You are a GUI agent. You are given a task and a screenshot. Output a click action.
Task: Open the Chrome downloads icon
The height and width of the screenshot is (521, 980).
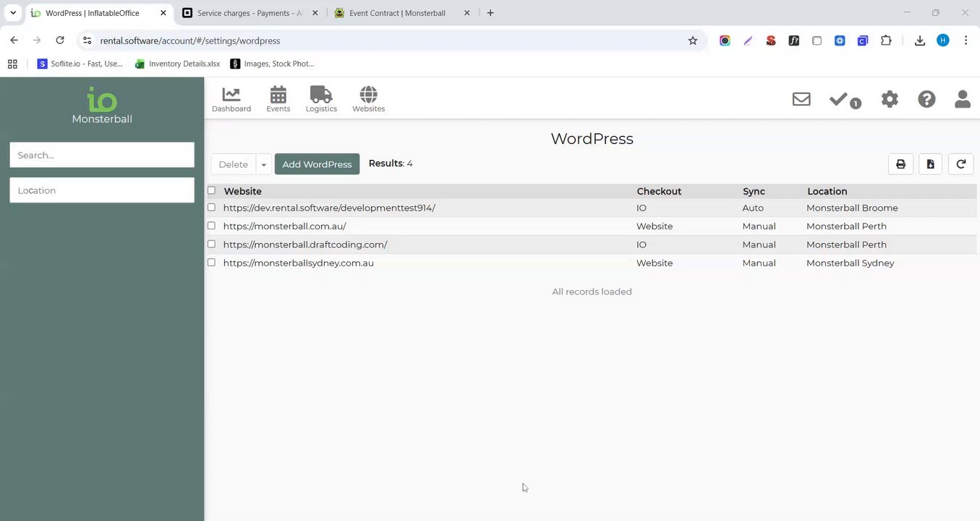[920, 41]
